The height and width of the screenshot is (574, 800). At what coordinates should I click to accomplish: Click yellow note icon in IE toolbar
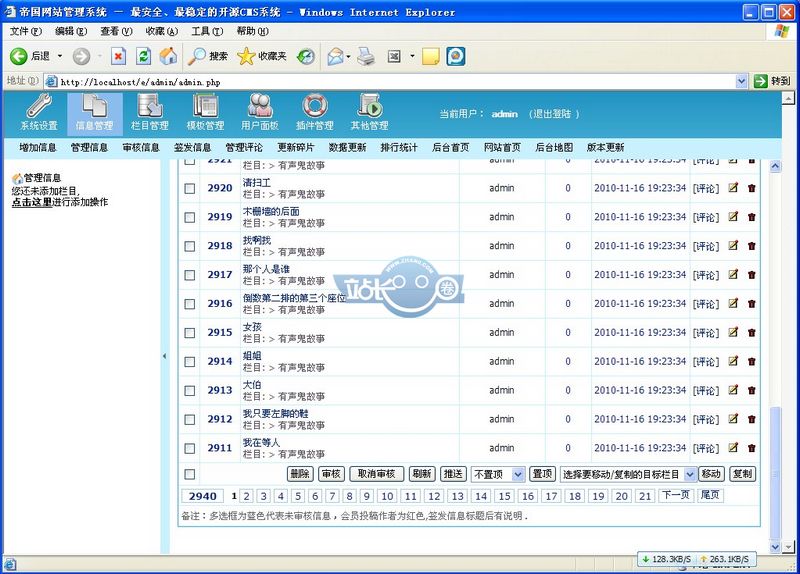point(431,56)
